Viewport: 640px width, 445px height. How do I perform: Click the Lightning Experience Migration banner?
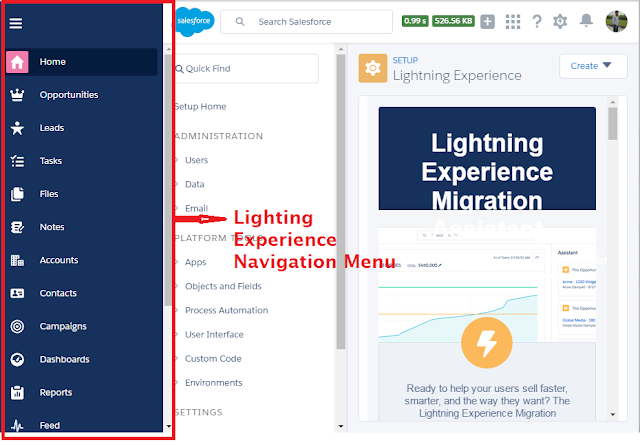(x=487, y=159)
